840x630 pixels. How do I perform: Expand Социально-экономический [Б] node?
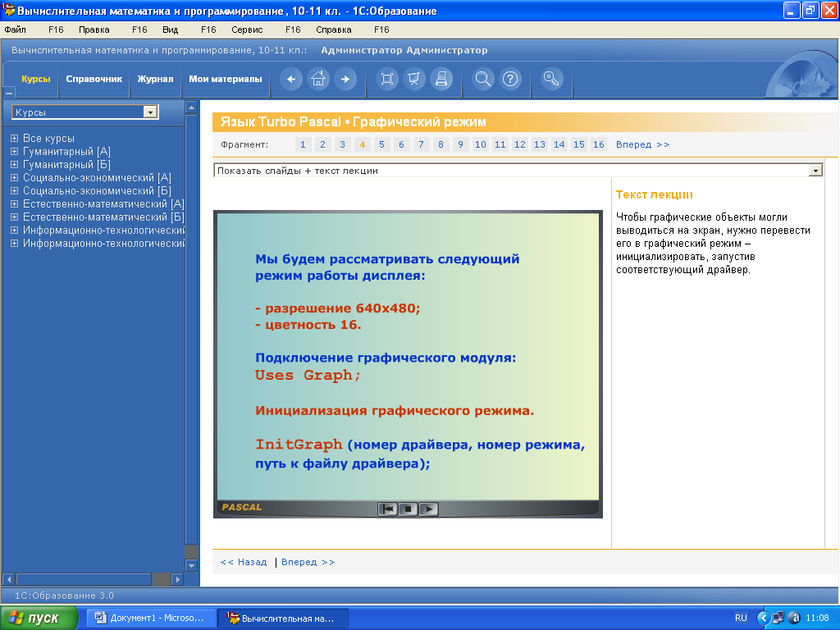click(15, 190)
